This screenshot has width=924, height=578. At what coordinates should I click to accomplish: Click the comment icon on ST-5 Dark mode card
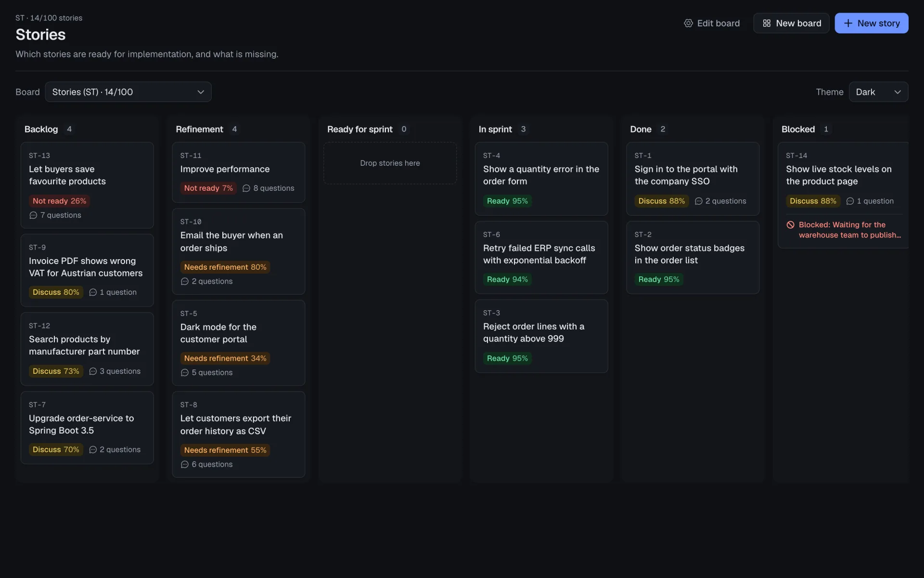coord(185,373)
